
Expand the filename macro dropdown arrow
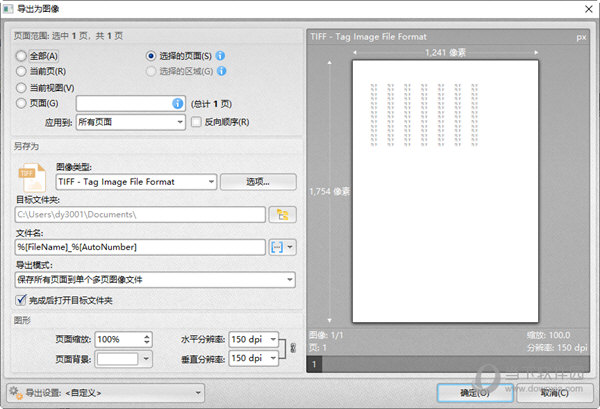pos(290,247)
